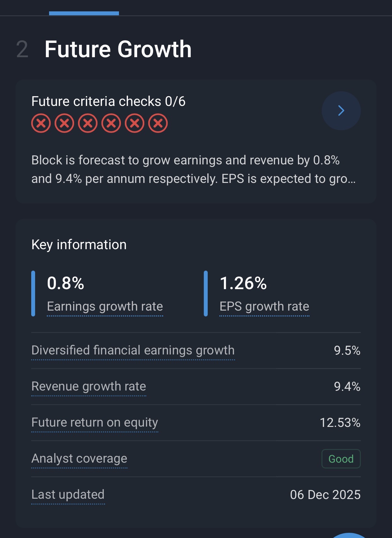The height and width of the screenshot is (538, 392).
Task: Click the green Good coverage badge
Action: tap(341, 459)
